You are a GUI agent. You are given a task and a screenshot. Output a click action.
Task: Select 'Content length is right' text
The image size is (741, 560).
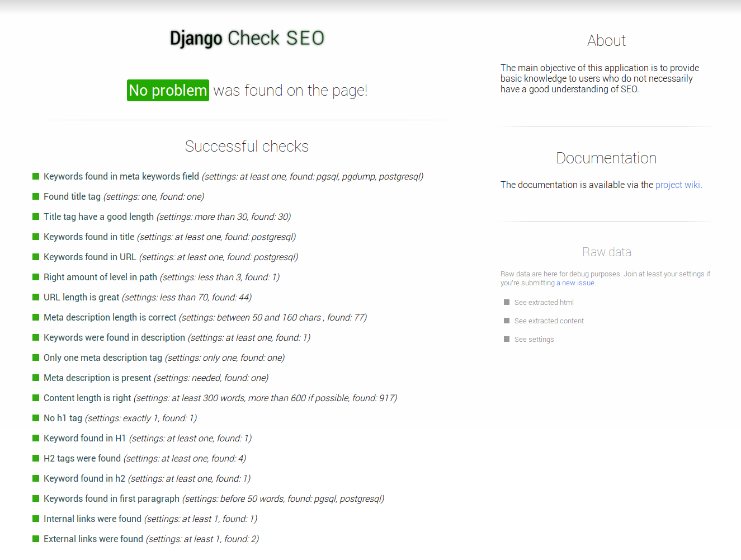(x=87, y=398)
